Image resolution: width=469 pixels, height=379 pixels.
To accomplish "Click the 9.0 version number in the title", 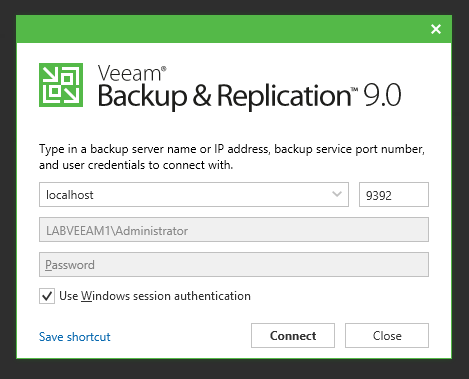I will tap(382, 95).
